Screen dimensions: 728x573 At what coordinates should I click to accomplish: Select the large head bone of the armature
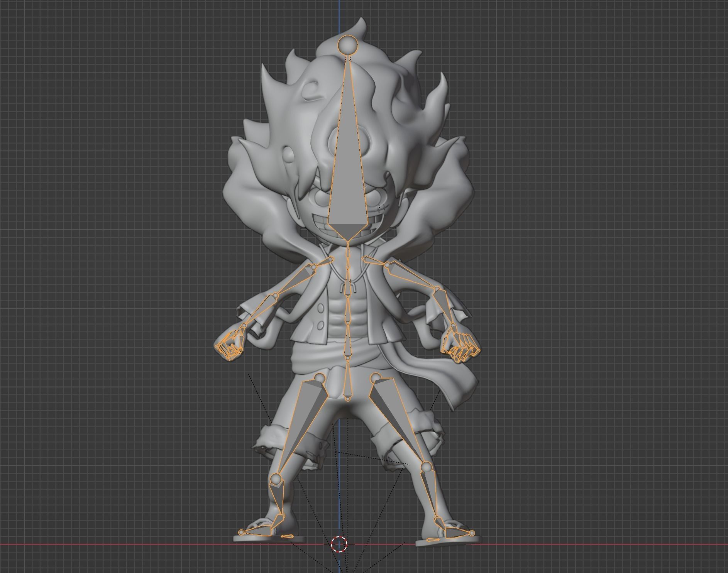click(348, 154)
